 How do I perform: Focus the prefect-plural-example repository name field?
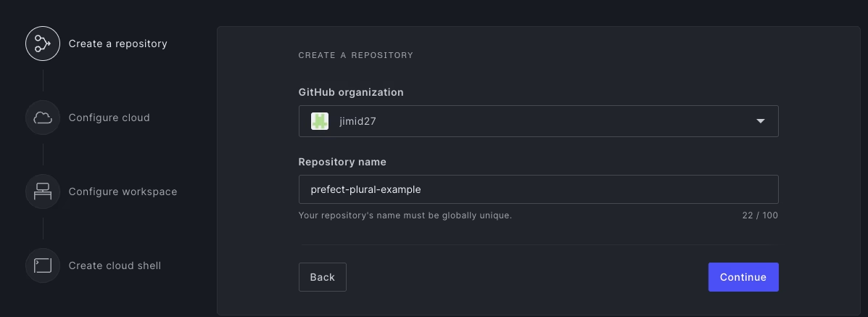click(538, 189)
